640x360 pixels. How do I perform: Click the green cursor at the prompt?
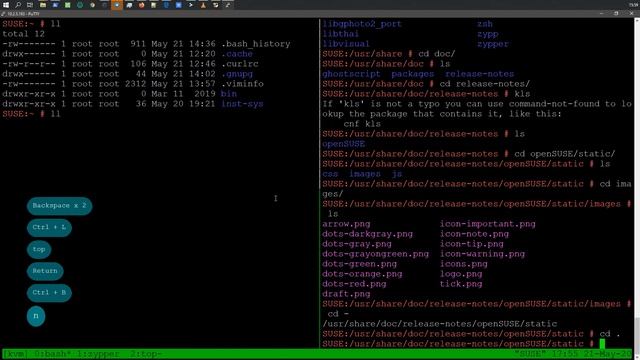pos(602,344)
